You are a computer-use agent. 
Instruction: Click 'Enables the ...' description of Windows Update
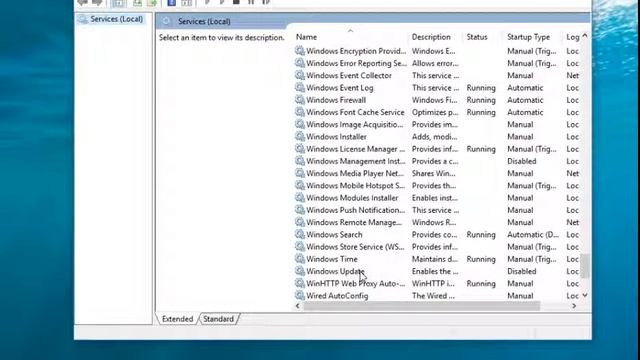[x=435, y=271]
